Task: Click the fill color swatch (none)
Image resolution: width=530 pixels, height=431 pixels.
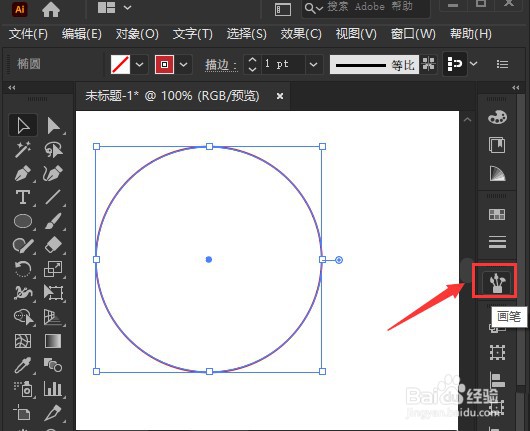Action: [x=120, y=64]
